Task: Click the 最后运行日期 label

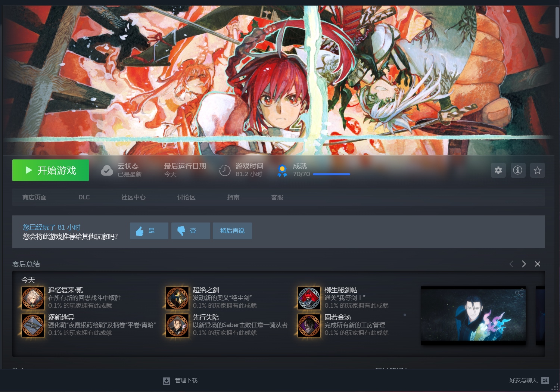Action: [185, 166]
